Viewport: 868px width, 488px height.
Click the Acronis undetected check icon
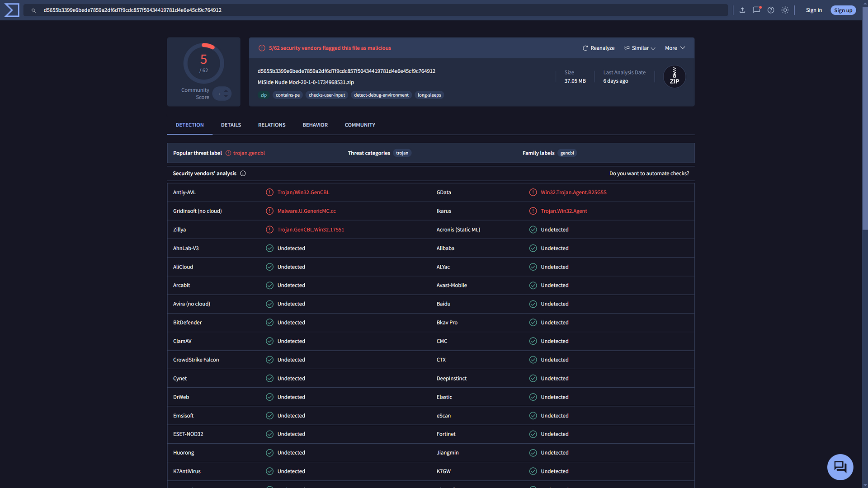point(533,230)
